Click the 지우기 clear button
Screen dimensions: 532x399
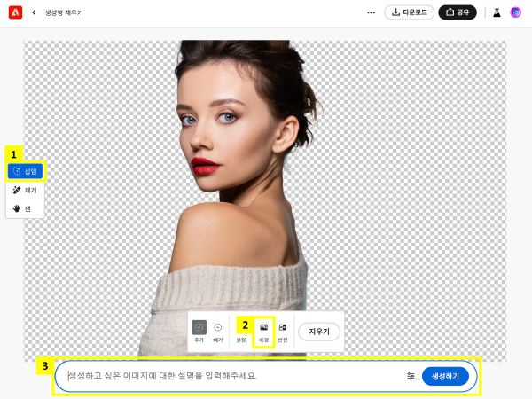(319, 332)
